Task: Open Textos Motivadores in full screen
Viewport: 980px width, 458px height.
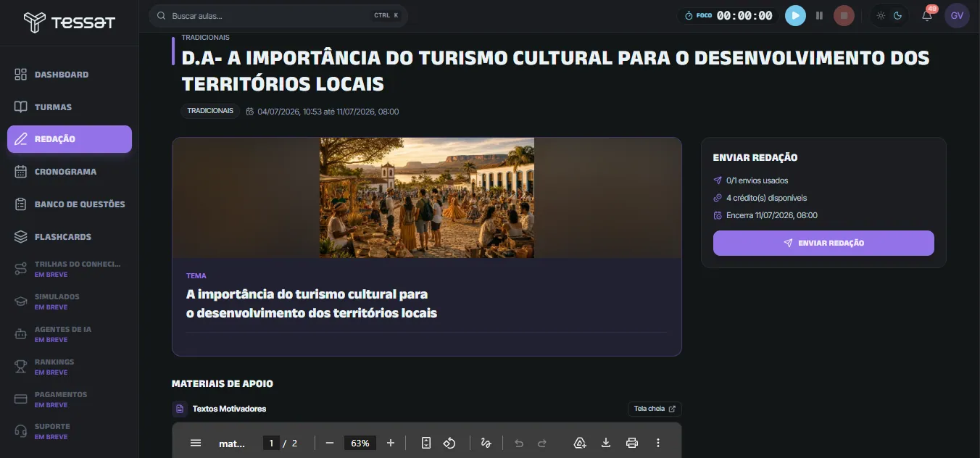Action: click(655, 409)
